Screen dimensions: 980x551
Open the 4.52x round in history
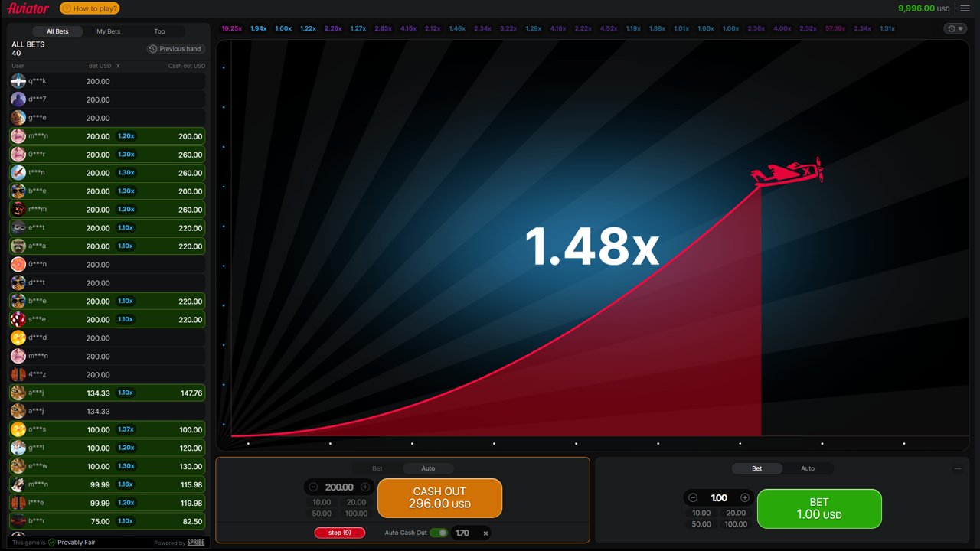click(609, 28)
